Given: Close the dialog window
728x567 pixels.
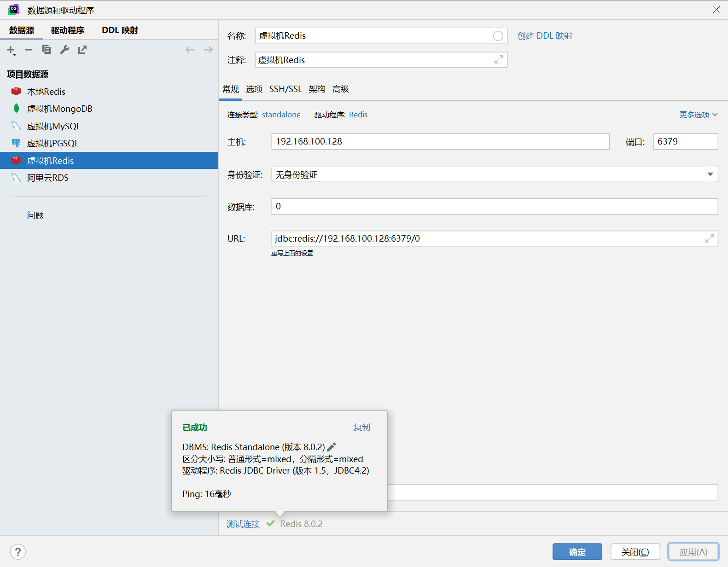Looking at the screenshot, I should tap(716, 10).
